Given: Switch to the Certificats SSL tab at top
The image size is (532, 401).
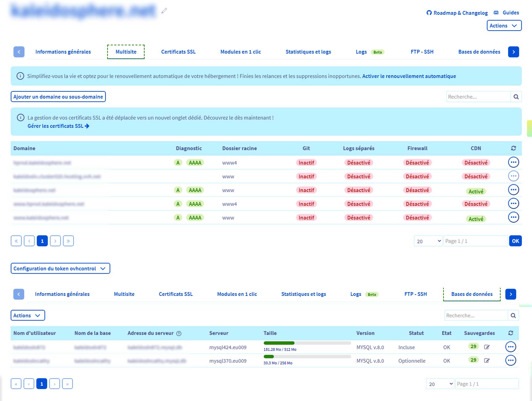Looking at the screenshot, I should [x=178, y=52].
